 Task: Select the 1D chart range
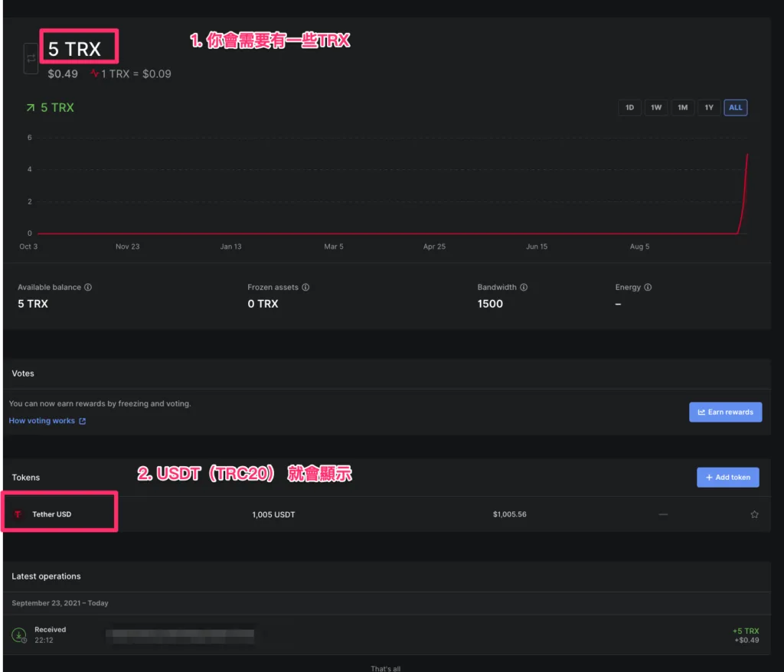(629, 108)
